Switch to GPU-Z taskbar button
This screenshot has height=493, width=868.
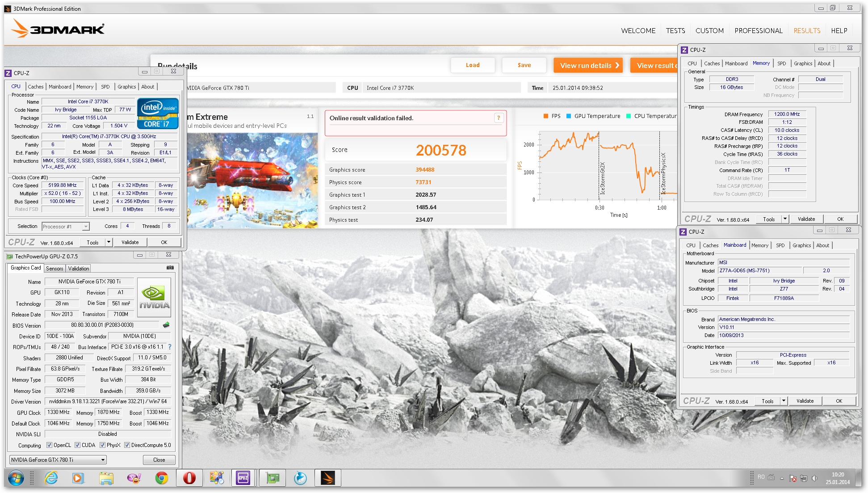(x=273, y=478)
